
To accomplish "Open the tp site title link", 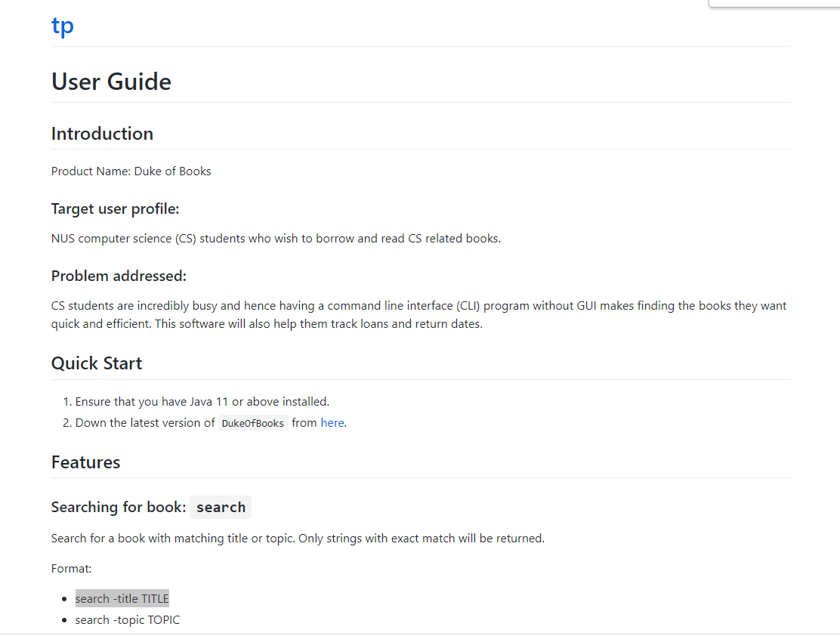I will [x=62, y=26].
